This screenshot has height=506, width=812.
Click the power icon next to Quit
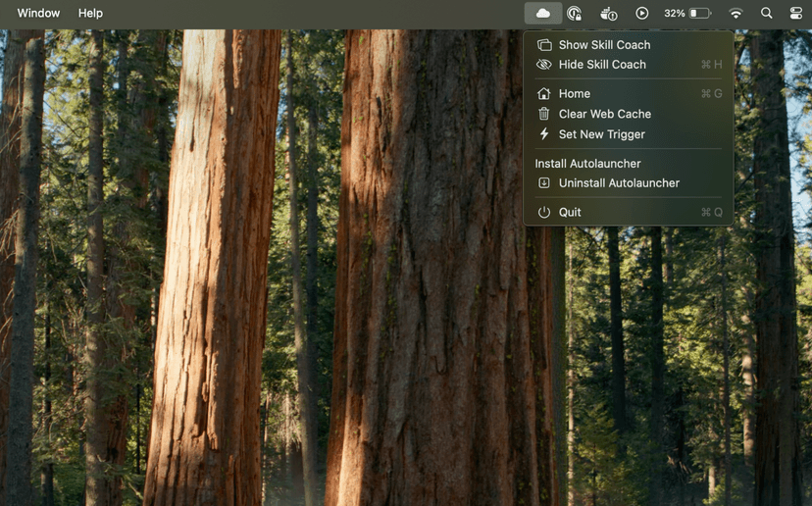tap(543, 213)
